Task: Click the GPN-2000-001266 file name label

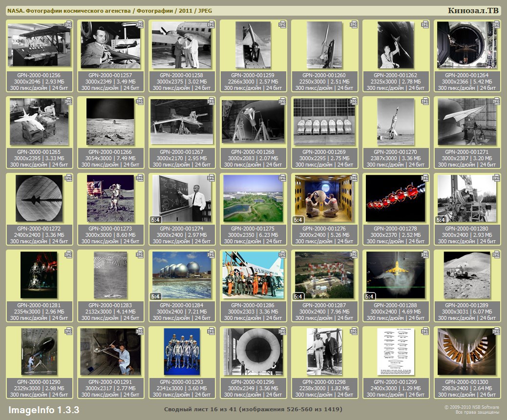Action: 109,152
